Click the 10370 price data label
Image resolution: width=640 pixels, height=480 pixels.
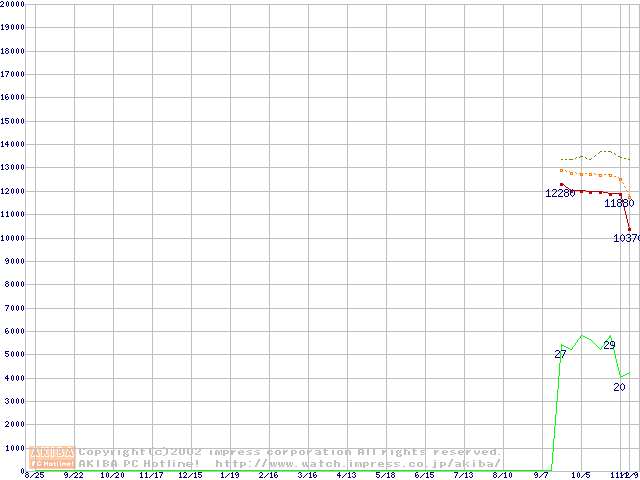pyautogui.click(x=626, y=238)
